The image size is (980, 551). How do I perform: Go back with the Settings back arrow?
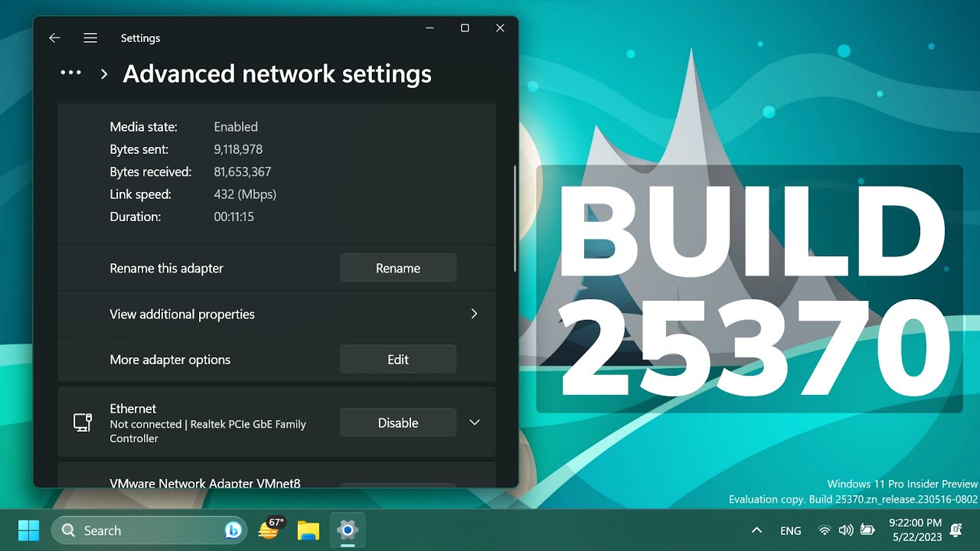[54, 37]
